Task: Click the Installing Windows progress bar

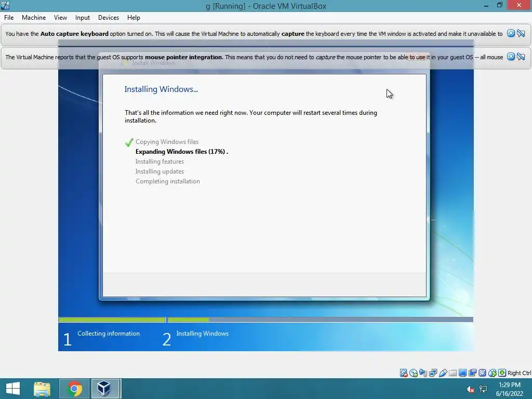Action: click(320, 320)
